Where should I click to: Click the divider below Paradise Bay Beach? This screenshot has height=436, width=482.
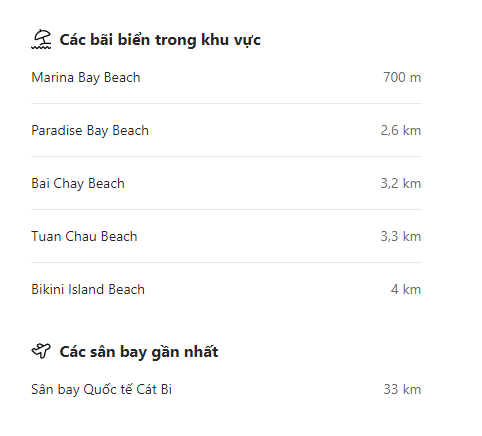point(227,156)
